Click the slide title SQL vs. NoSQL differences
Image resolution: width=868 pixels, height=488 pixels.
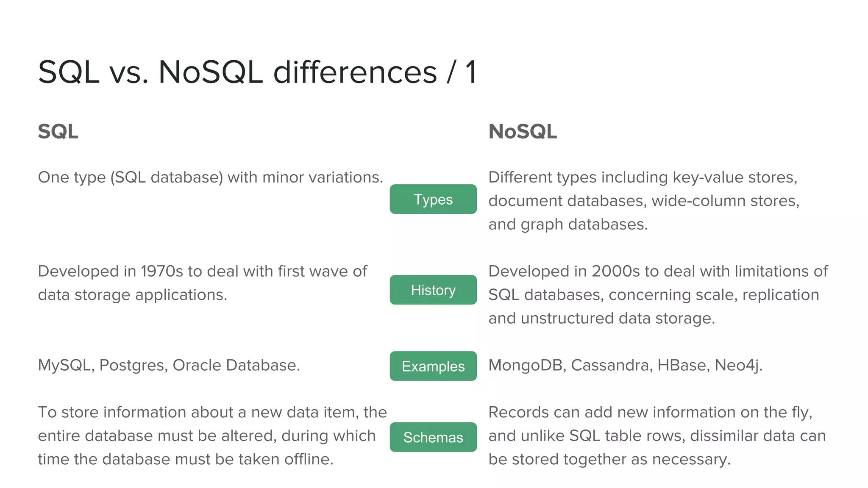(257, 72)
